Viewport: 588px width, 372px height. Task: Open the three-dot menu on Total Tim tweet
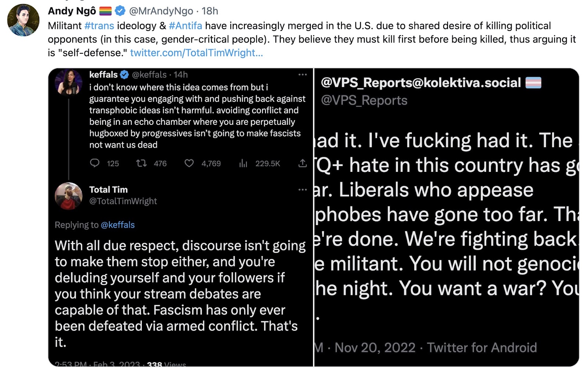click(302, 189)
